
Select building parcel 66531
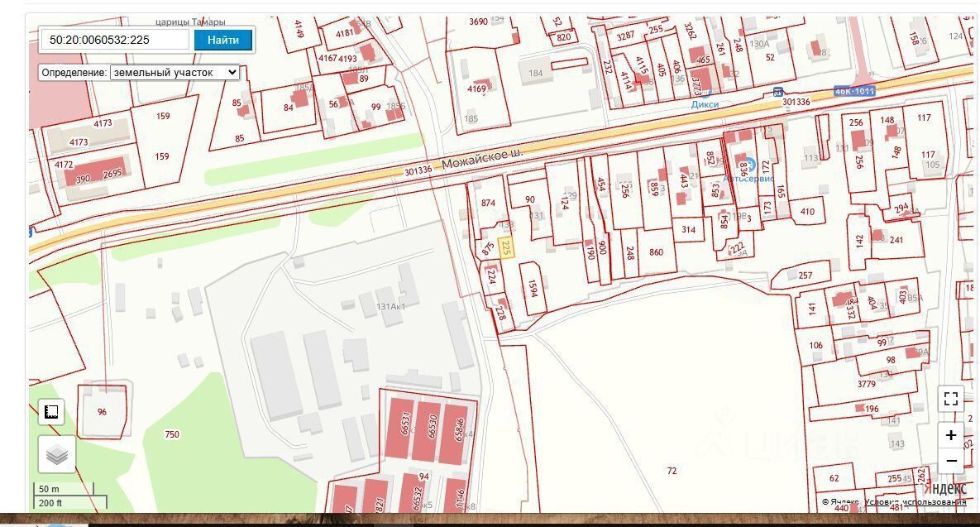point(405,424)
